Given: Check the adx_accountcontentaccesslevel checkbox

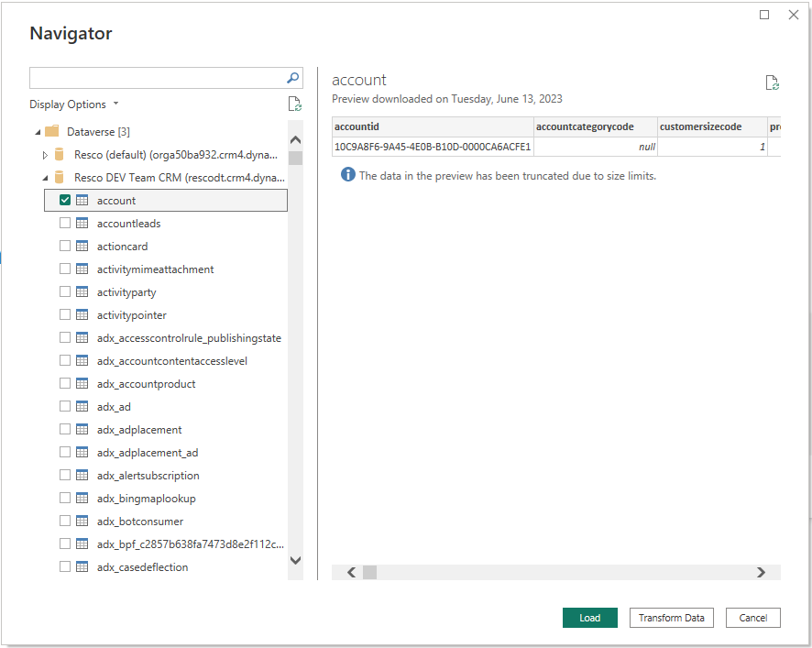Looking at the screenshot, I should point(65,360).
